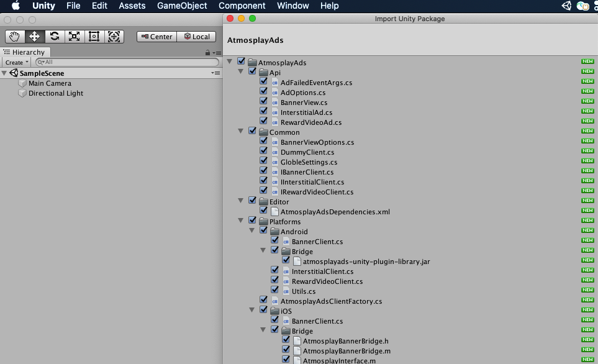Viewport: 598px width, 364px height.
Task: Collapse the Platforms folder
Action: (x=241, y=220)
